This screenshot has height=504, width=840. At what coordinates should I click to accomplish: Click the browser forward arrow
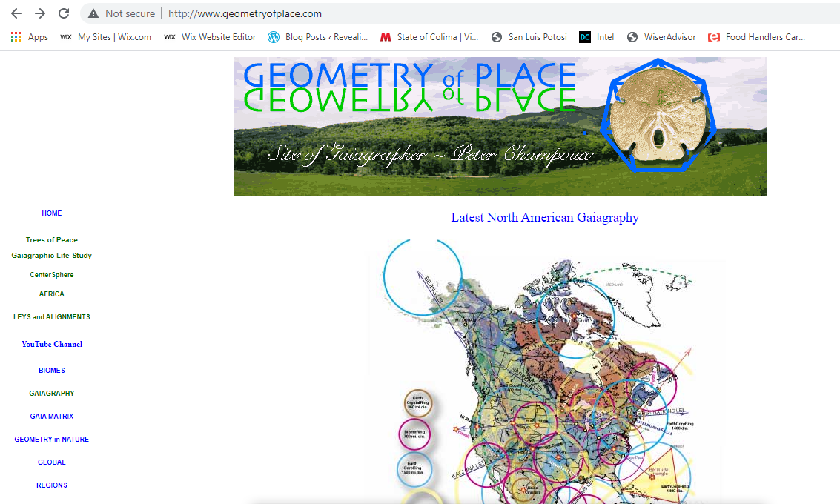[x=40, y=13]
